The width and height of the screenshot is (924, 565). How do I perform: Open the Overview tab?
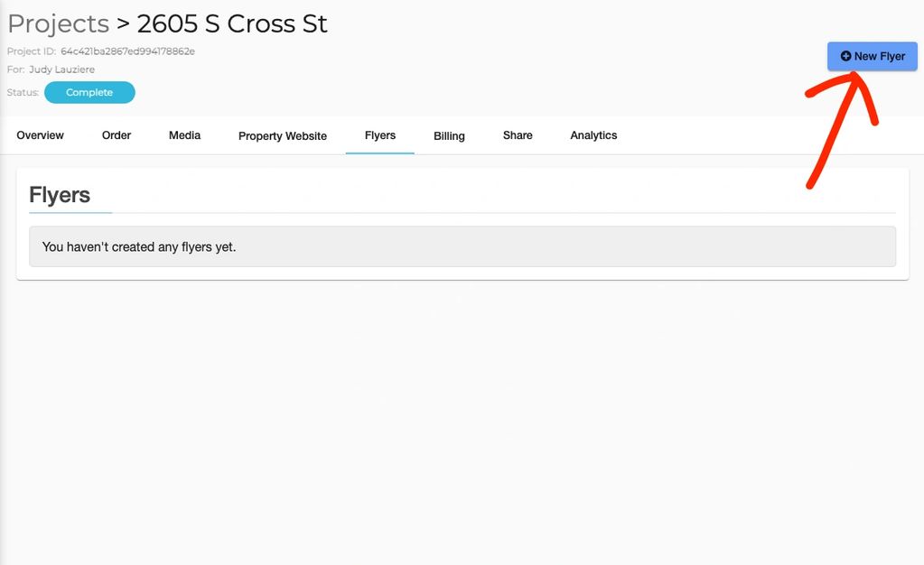pyautogui.click(x=40, y=135)
